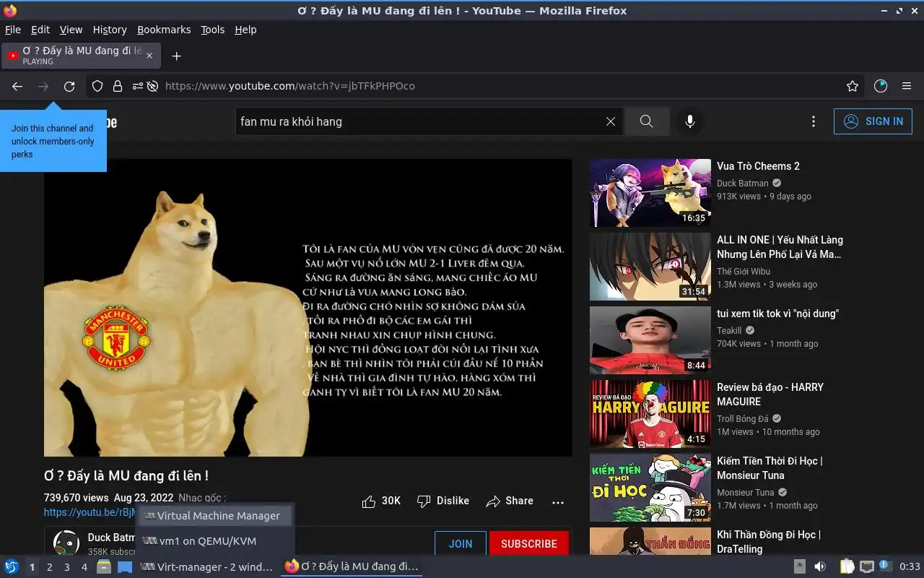Screen dimensions: 924x578
Task: Run YouTube search with magnifier button
Action: [647, 121]
